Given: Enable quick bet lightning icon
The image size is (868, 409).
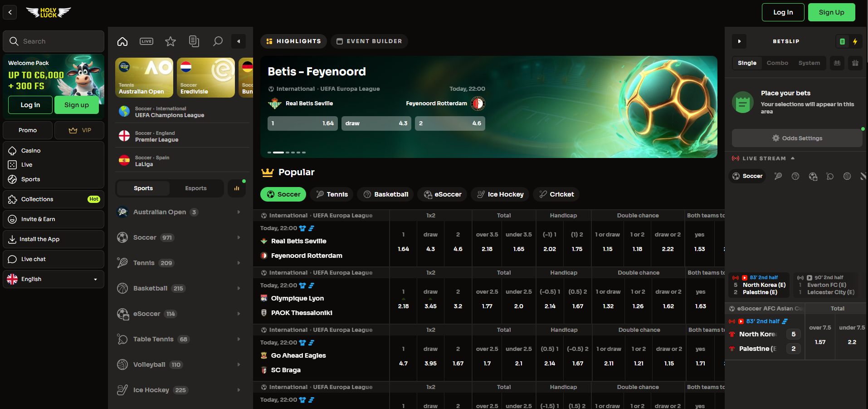Looking at the screenshot, I should (x=855, y=41).
